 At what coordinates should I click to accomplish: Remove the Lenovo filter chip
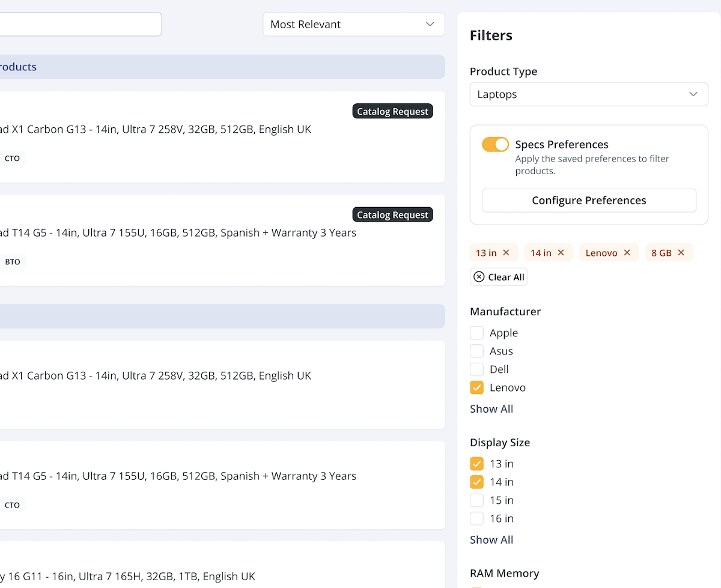[627, 253]
